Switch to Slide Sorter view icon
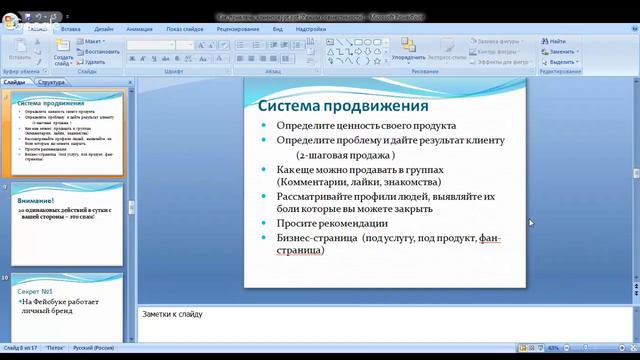Screen dimensions: 640x360 pos(531,348)
